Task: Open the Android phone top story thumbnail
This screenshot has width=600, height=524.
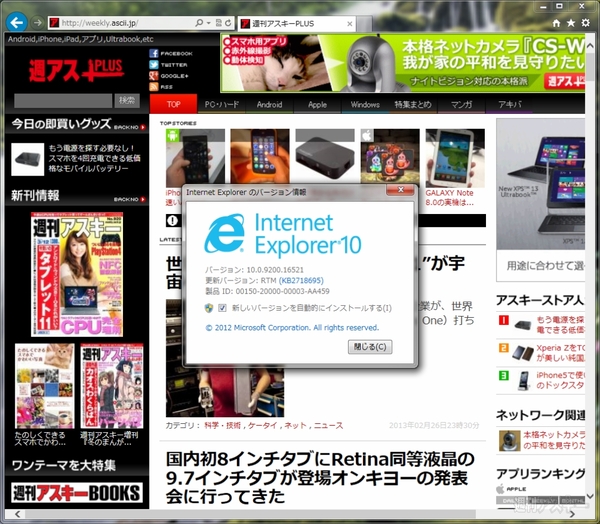Action: [x=195, y=158]
